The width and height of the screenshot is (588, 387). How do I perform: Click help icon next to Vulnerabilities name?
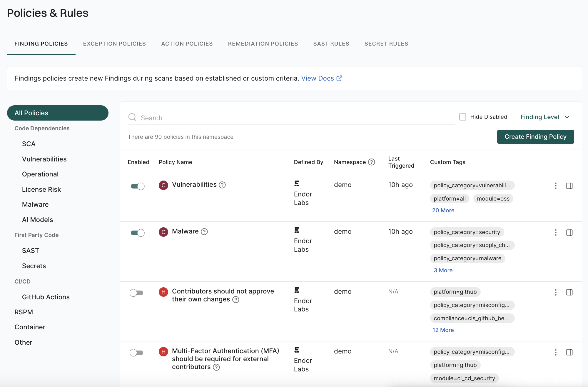pyautogui.click(x=222, y=185)
